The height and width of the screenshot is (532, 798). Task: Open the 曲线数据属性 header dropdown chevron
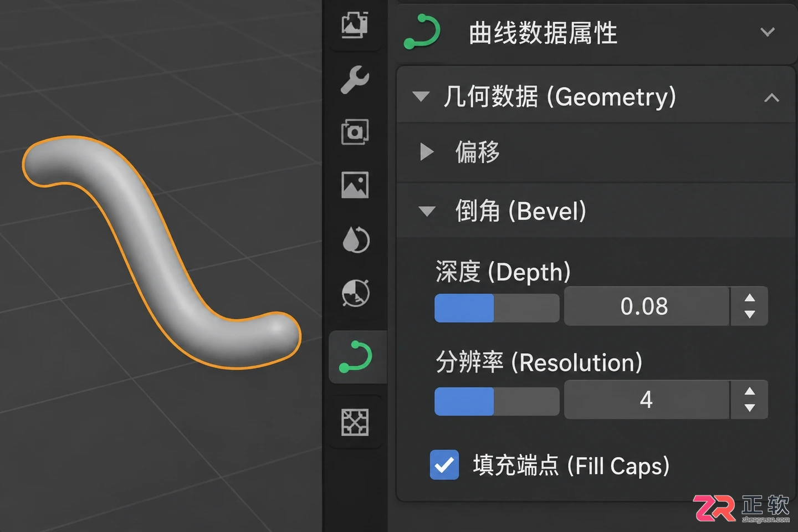click(x=768, y=32)
